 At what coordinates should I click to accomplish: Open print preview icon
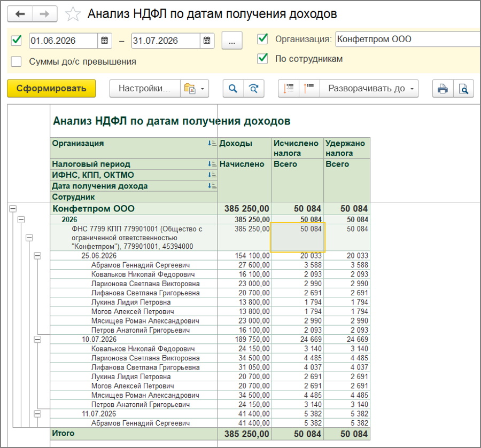pos(463,89)
